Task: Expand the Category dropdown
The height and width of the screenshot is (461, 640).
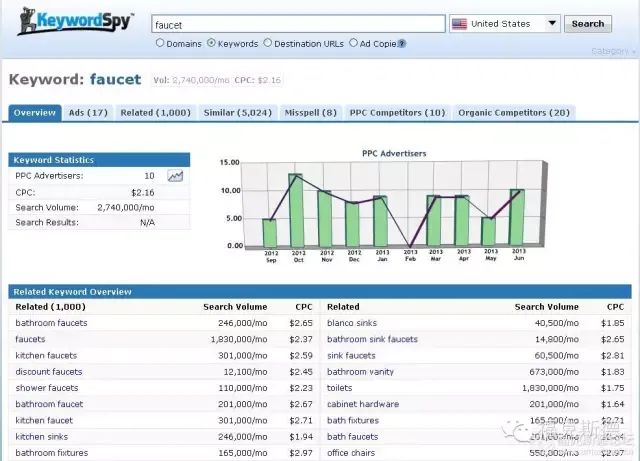Action: pyautogui.click(x=613, y=51)
